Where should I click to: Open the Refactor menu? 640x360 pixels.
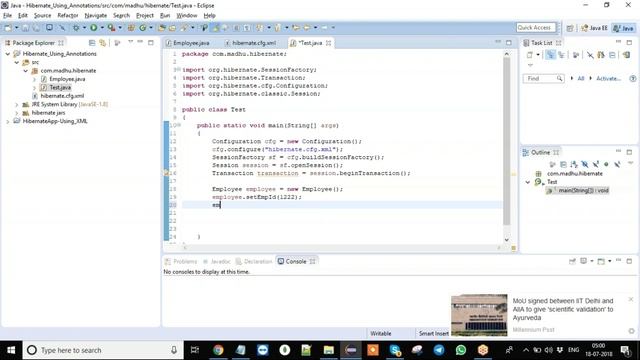point(68,16)
